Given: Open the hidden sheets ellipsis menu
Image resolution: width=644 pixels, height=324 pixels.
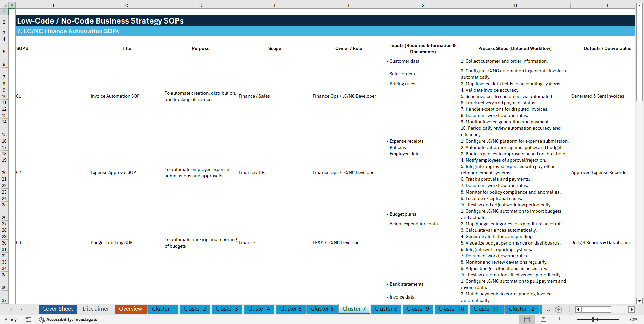Looking at the screenshot, I should click(548, 309).
